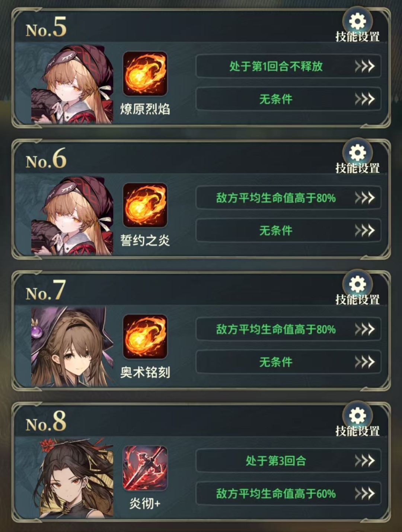Open No.6's 敌方平均生命值高于80% condition
Screen dimensions: 402x532
pyautogui.click(x=288, y=198)
